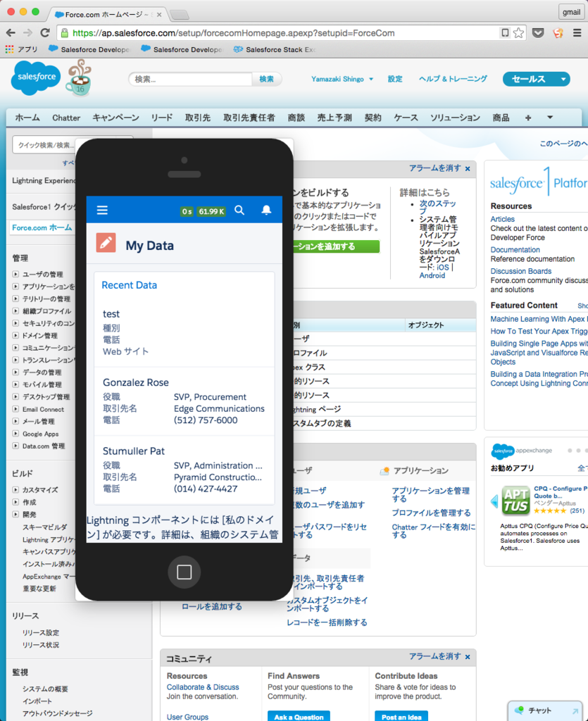Screen dimensions: 588x721
Task: Expand the カスタマイズ tree node
Action: click(15, 490)
